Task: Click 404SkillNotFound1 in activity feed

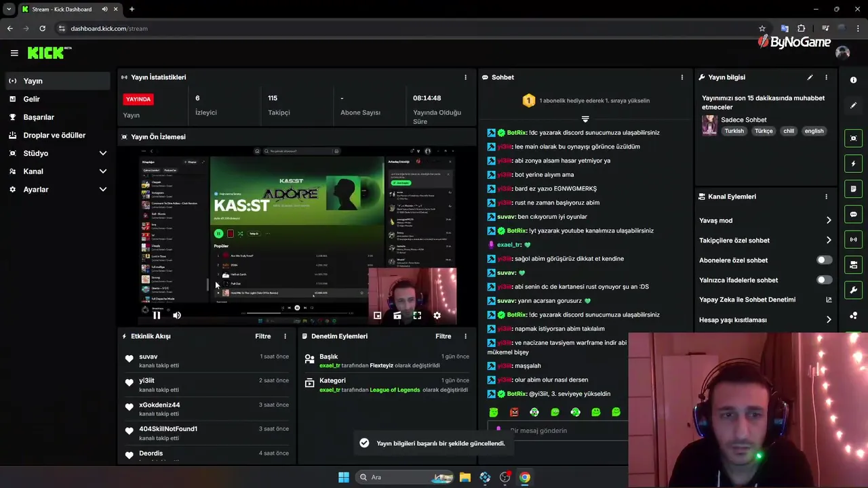Action: click(168, 429)
